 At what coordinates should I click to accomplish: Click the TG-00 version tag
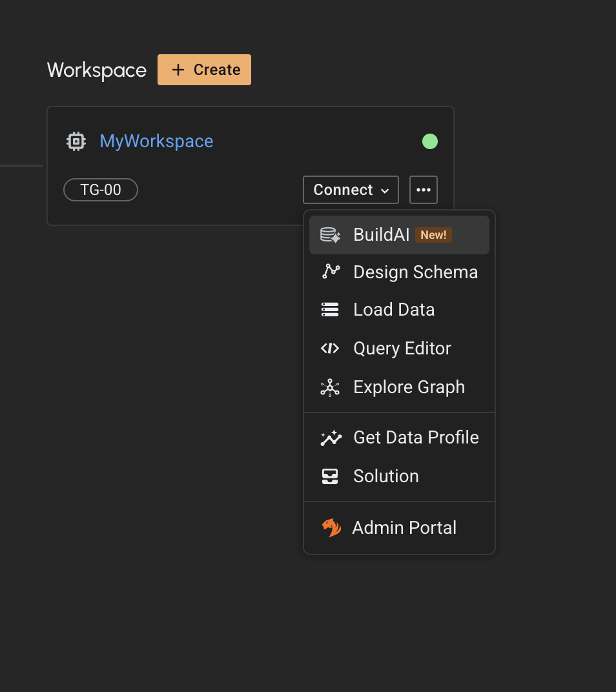[100, 190]
